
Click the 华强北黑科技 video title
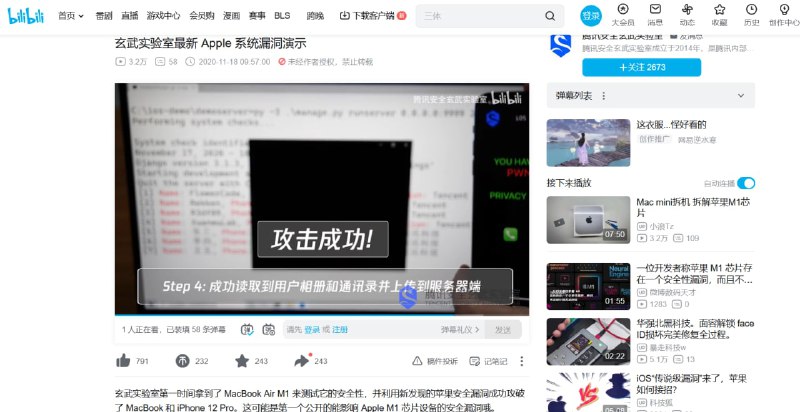coord(695,329)
